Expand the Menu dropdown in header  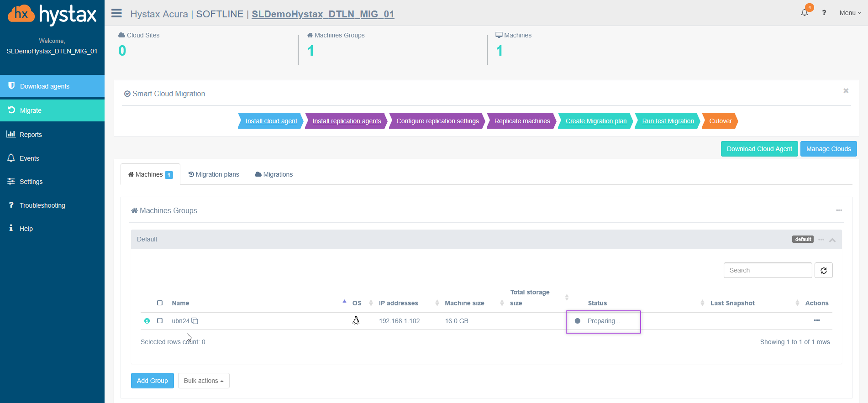pyautogui.click(x=850, y=13)
